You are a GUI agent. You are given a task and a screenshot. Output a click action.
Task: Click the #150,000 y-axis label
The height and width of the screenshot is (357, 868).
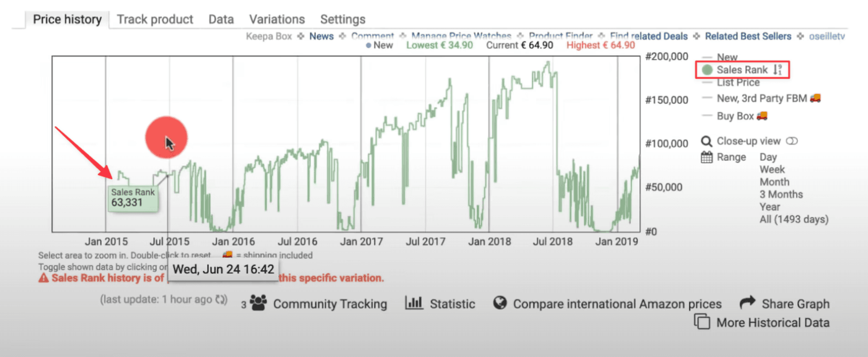click(666, 100)
